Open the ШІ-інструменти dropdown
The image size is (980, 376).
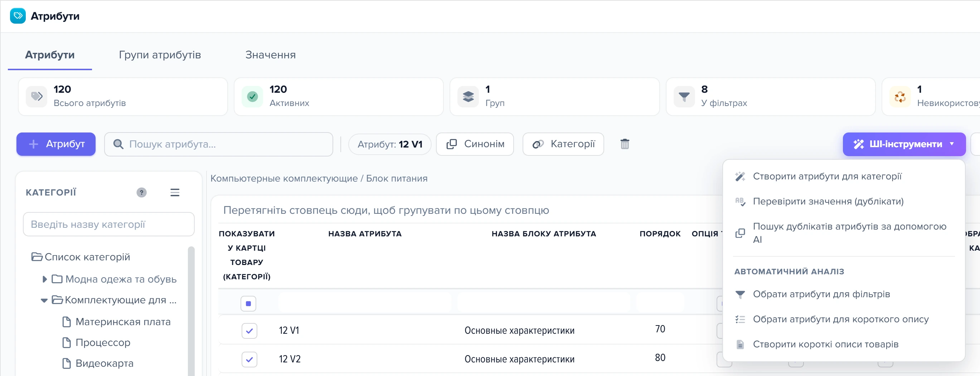pyautogui.click(x=904, y=144)
